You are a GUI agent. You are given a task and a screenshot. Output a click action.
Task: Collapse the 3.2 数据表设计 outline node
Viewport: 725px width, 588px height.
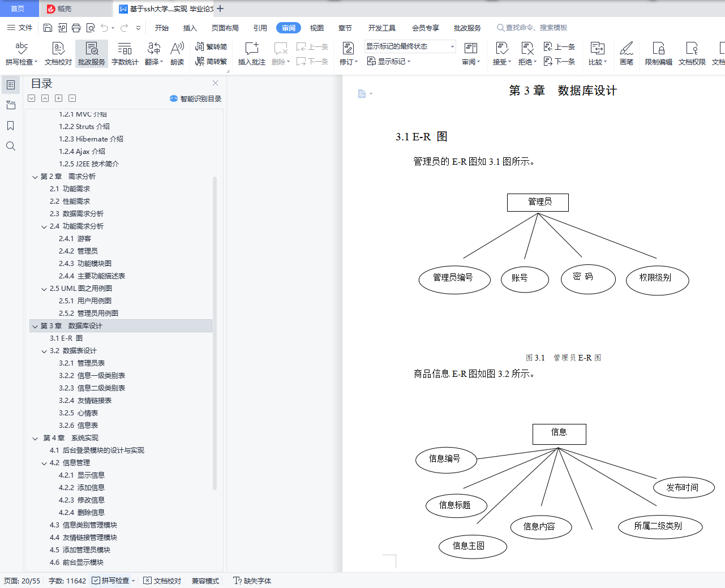click(x=44, y=351)
